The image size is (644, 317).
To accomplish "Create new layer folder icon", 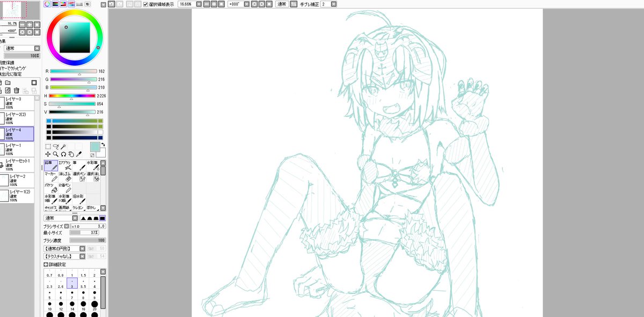I will click(x=8, y=82).
